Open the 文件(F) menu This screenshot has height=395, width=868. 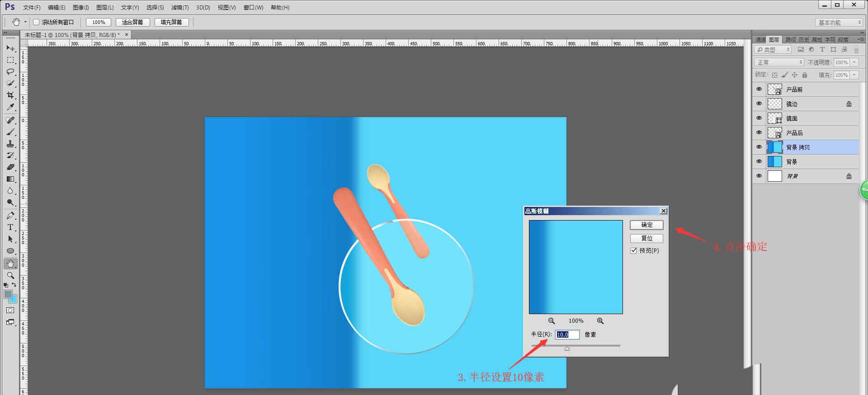(32, 8)
